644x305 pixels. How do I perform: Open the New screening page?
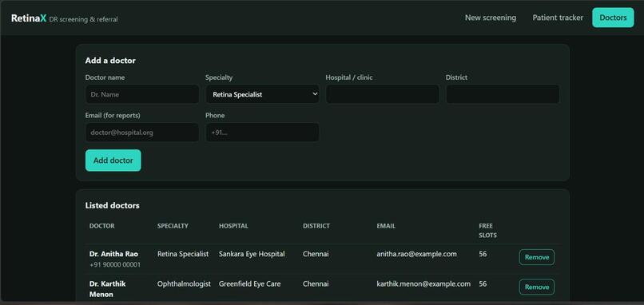pyautogui.click(x=491, y=18)
